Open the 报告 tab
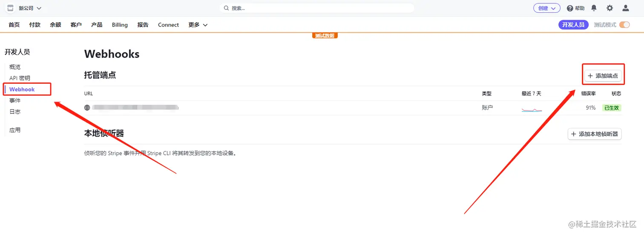Viewport: 644px width, 236px height. click(x=143, y=25)
